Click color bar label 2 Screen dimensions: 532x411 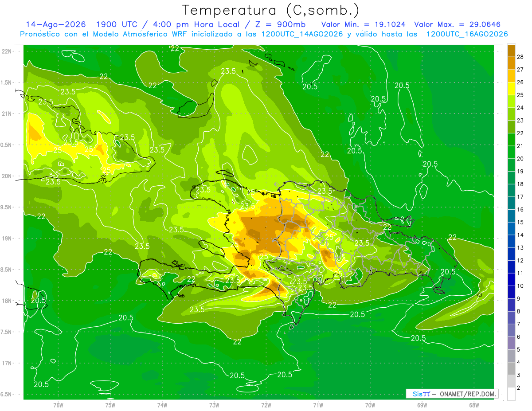click(x=519, y=388)
